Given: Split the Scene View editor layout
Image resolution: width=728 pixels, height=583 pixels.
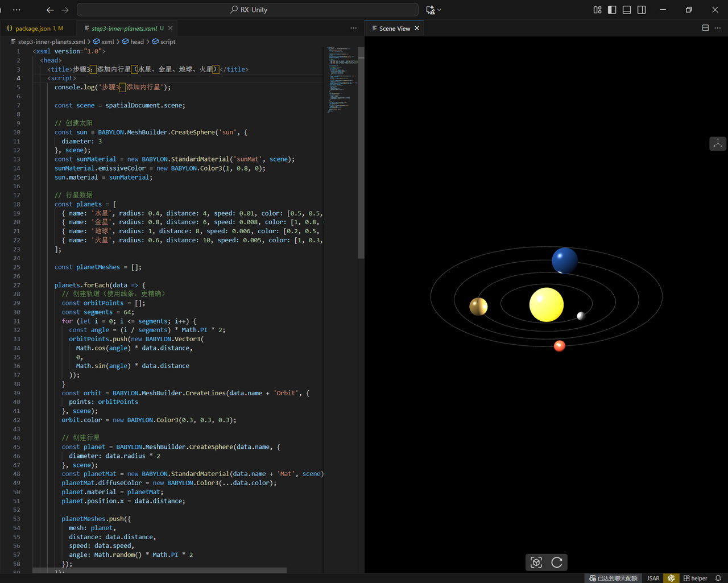Looking at the screenshot, I should pyautogui.click(x=705, y=28).
